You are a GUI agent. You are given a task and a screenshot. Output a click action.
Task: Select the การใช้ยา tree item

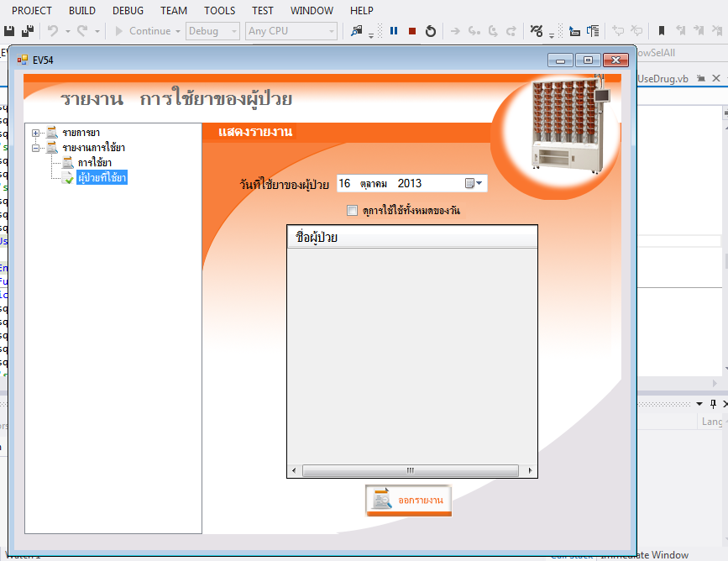click(x=94, y=162)
